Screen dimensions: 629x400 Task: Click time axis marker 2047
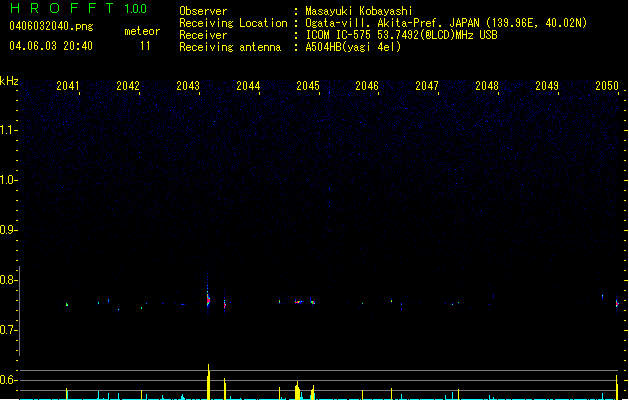pyautogui.click(x=427, y=86)
